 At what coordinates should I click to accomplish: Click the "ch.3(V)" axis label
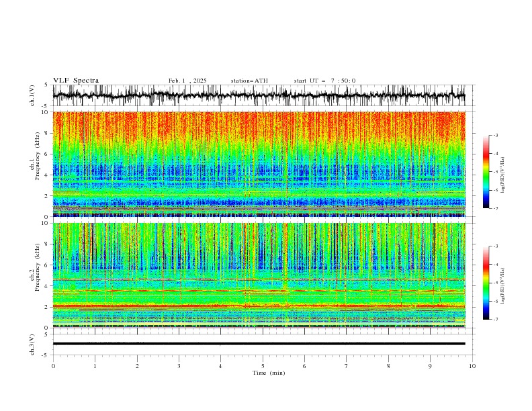click(x=32, y=345)
